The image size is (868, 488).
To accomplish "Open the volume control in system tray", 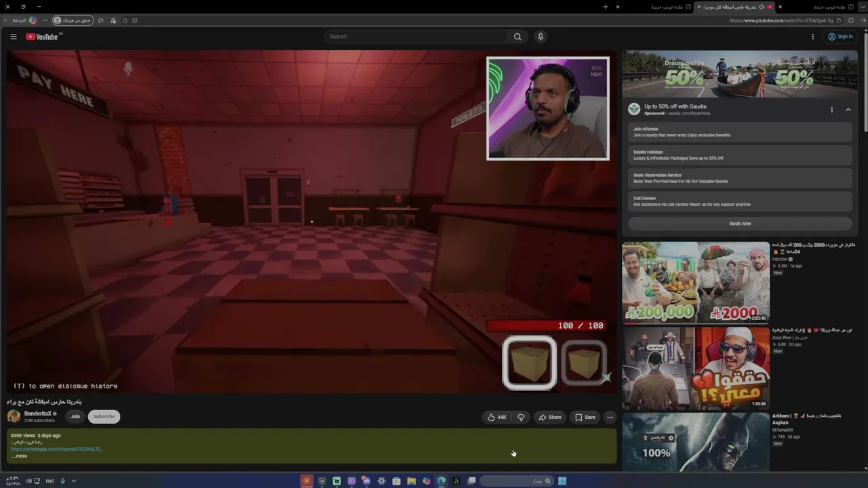I will 28,481.
